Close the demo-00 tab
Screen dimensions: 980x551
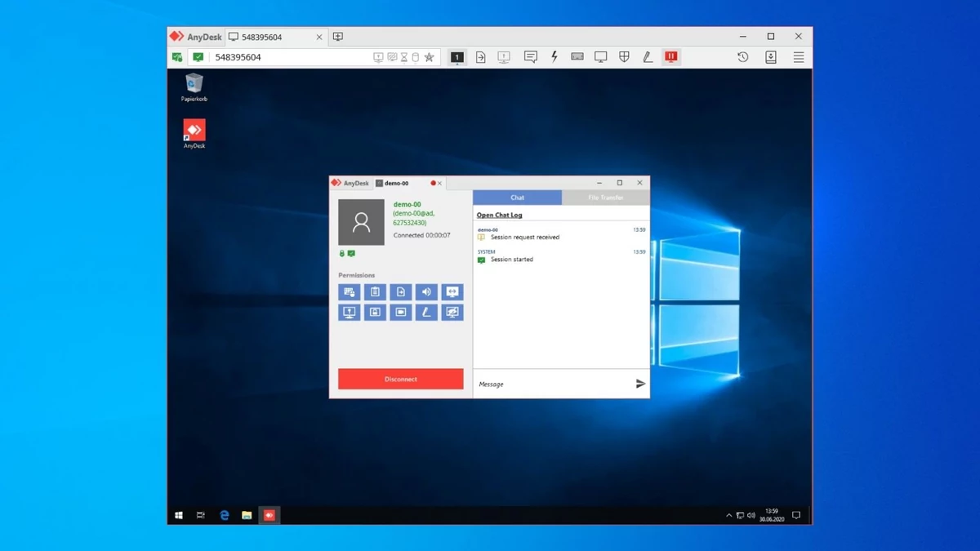point(439,183)
